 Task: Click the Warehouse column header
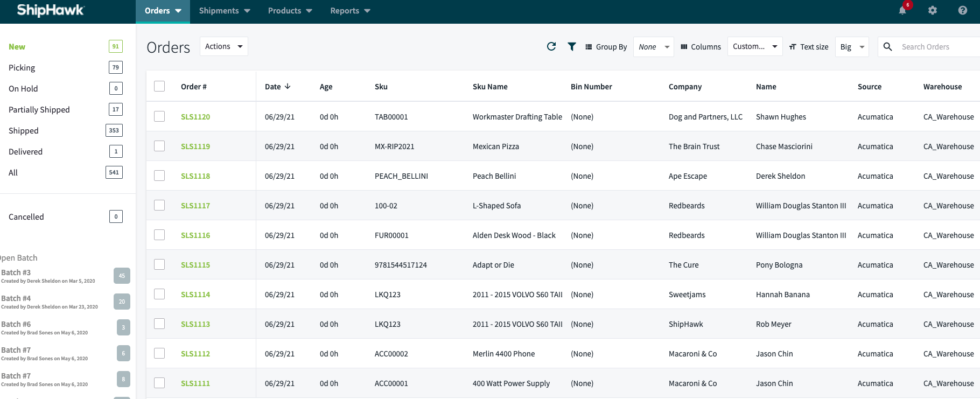tap(942, 87)
